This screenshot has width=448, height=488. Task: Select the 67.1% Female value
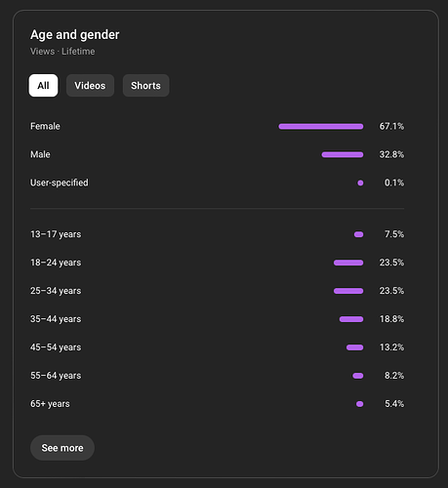pos(391,126)
